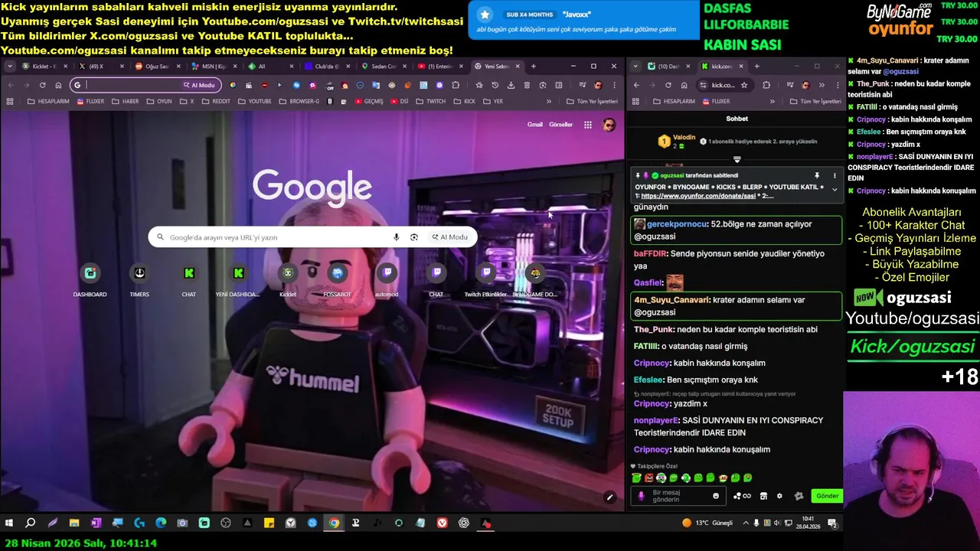Open the automod shortcut tile
This screenshot has width=980, height=551.
pyautogui.click(x=387, y=279)
